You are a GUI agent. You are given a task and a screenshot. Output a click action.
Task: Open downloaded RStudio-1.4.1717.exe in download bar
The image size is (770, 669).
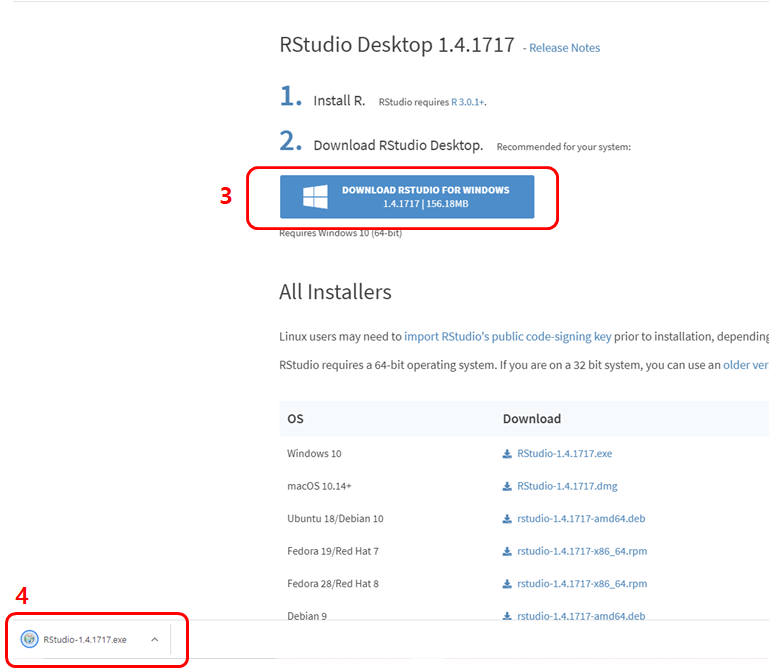84,640
